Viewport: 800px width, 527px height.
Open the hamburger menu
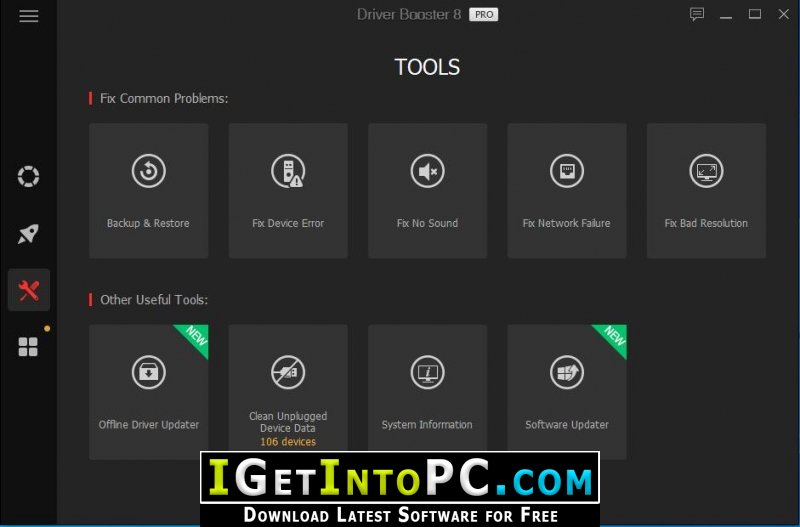29,16
